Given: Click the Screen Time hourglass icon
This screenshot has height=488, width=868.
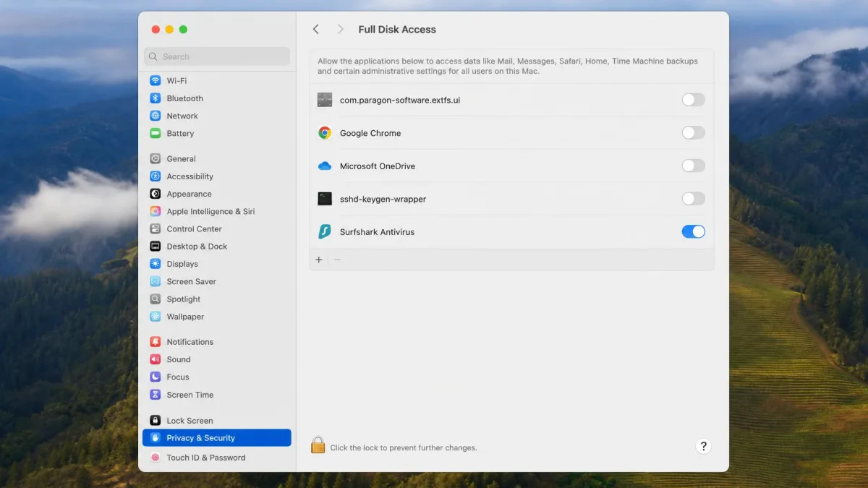Looking at the screenshot, I should pyautogui.click(x=155, y=395).
